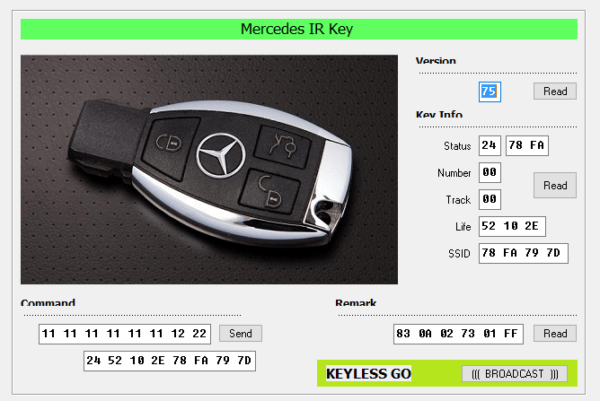The width and height of the screenshot is (600, 401).
Task: Click the Command section heading
Action: [48, 302]
